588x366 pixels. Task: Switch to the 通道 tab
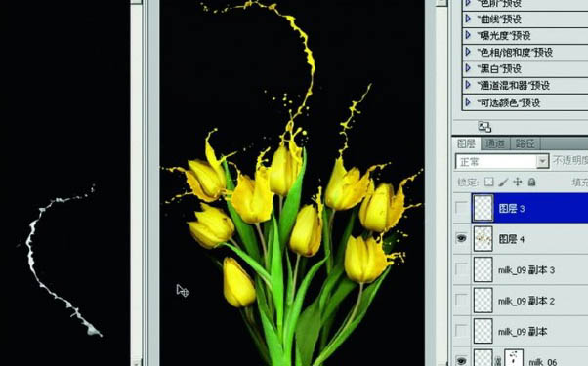(495, 143)
